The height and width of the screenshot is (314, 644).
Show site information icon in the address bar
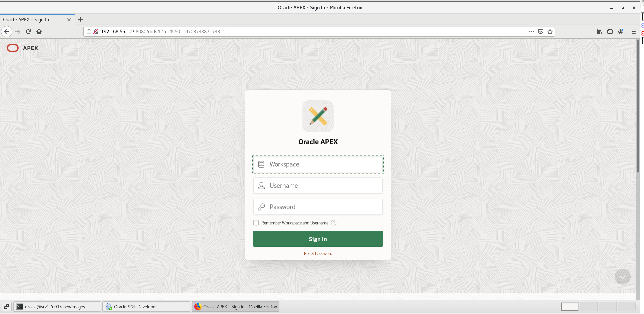click(89, 32)
